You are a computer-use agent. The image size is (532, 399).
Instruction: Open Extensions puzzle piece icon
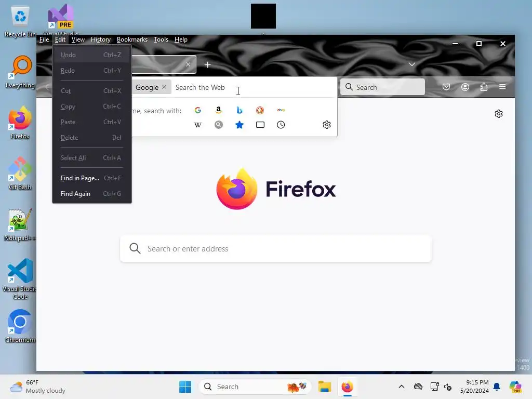pos(484,87)
